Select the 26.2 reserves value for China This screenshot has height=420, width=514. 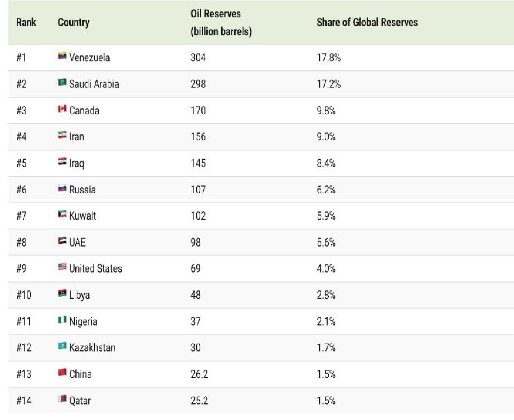click(x=199, y=374)
